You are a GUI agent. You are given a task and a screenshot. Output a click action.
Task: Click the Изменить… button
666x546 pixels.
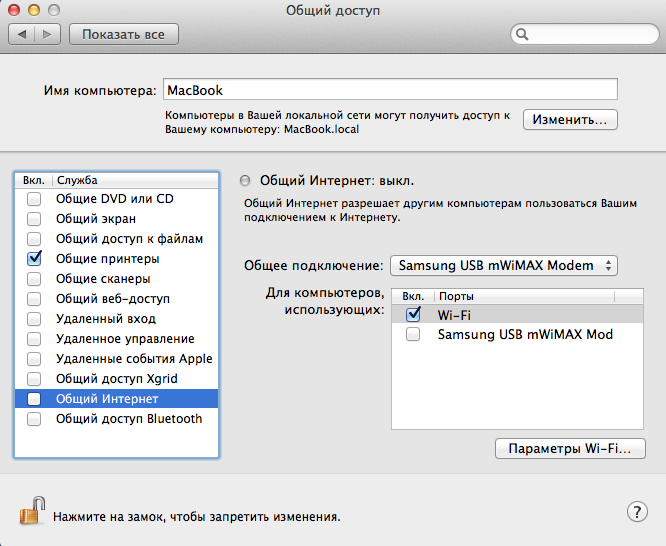[570, 119]
